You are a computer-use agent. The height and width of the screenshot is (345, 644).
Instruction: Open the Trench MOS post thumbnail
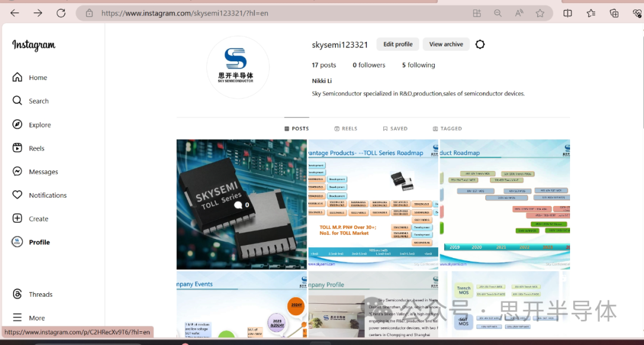(x=505, y=304)
